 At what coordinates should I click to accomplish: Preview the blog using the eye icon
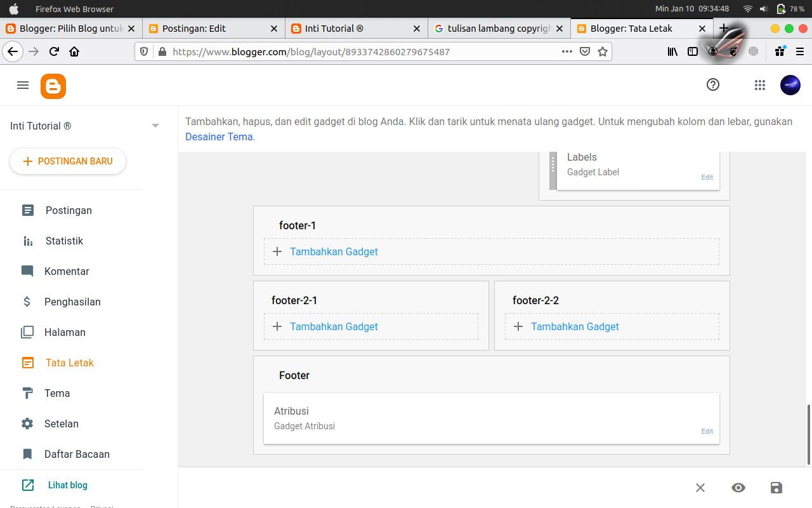click(x=738, y=488)
